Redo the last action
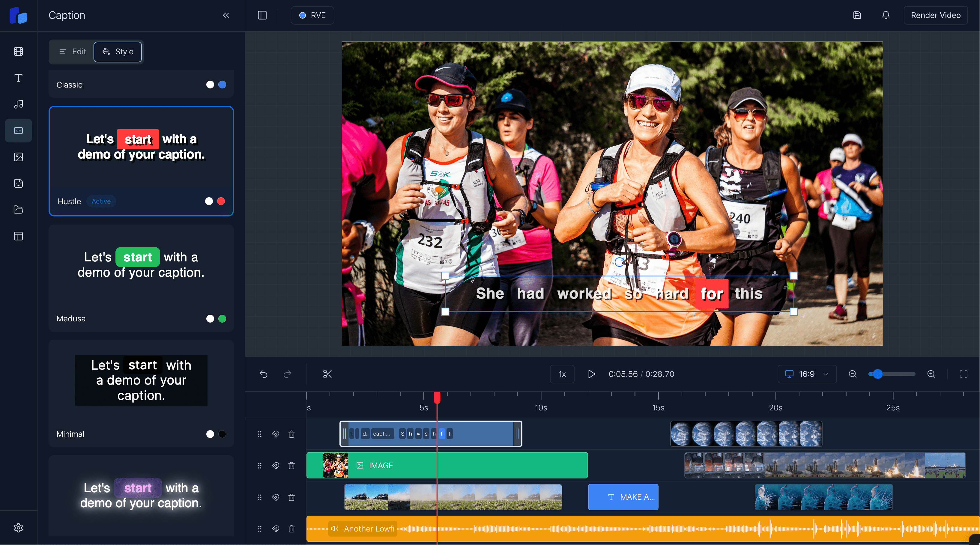Screen dimensions: 980x545 pos(288,374)
